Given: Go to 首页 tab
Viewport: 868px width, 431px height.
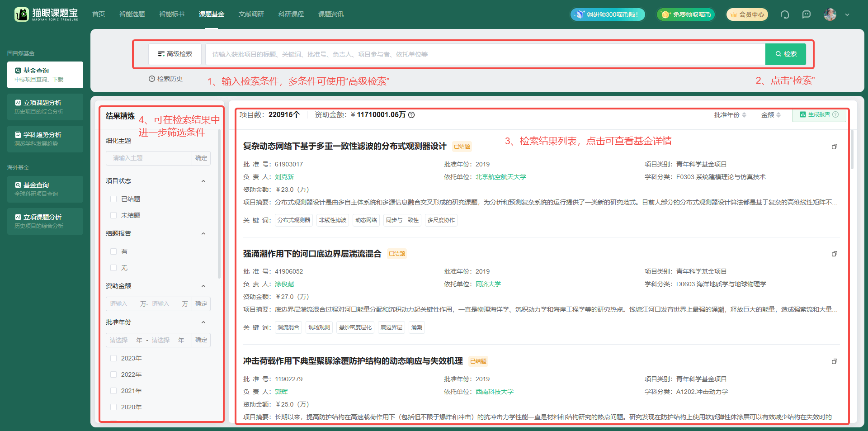Looking at the screenshot, I should click(99, 14).
